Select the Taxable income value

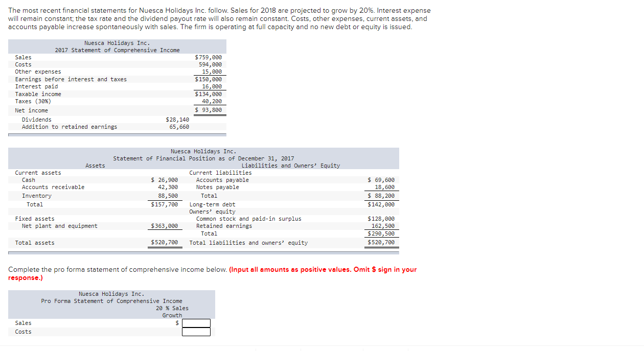tap(209, 94)
